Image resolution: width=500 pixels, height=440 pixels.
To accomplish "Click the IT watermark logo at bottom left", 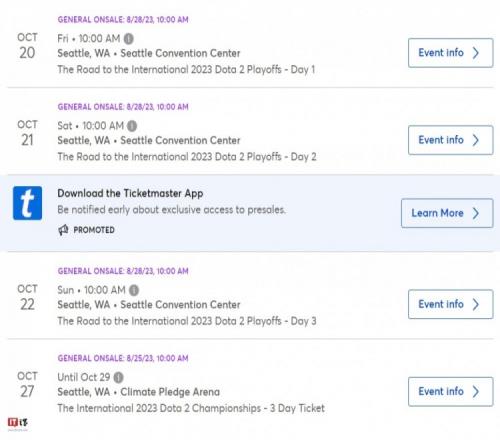I will [x=18, y=423].
